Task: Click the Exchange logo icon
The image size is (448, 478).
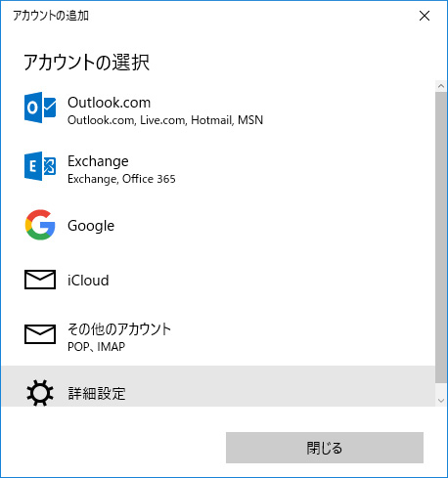Action: [40, 166]
